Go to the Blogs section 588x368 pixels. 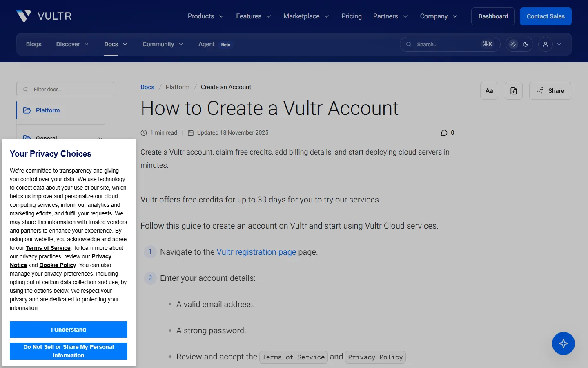[x=34, y=44]
